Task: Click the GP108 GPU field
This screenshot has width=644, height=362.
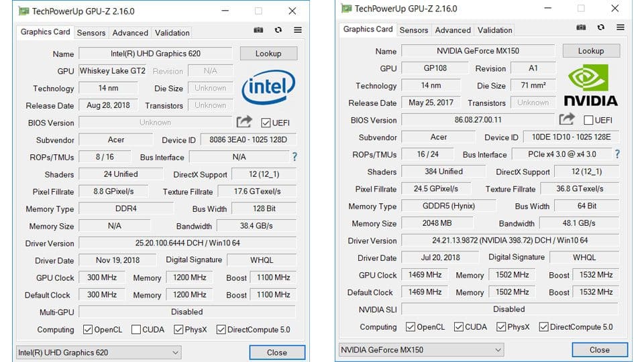Action: [x=435, y=68]
